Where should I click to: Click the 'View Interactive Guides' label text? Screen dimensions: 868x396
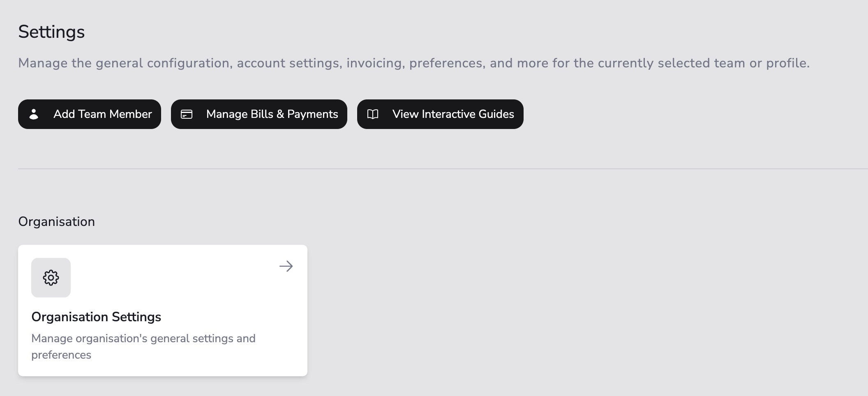[x=453, y=114]
